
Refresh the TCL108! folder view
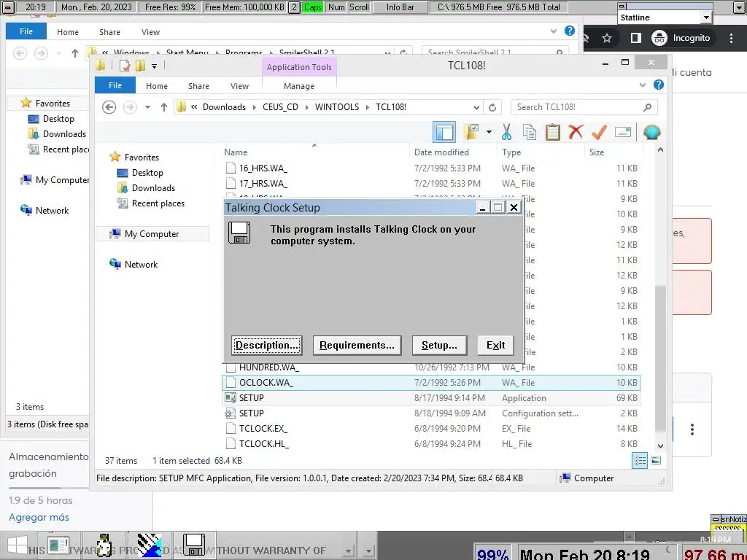(x=492, y=107)
